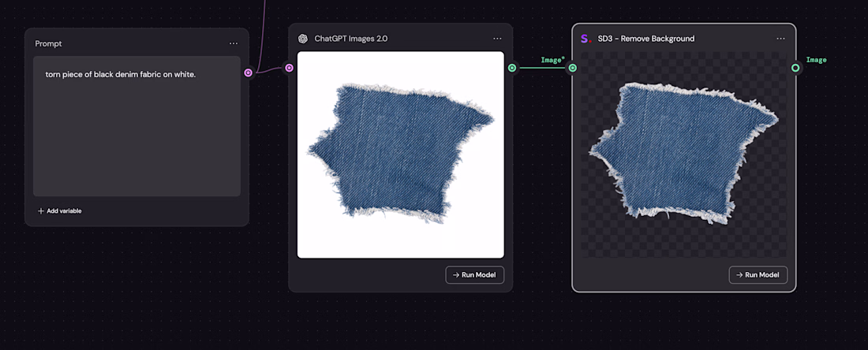Screen dimensions: 868x350
Task: Click the OpenAI logo icon on ChatGPT Images node
Action: point(303,39)
